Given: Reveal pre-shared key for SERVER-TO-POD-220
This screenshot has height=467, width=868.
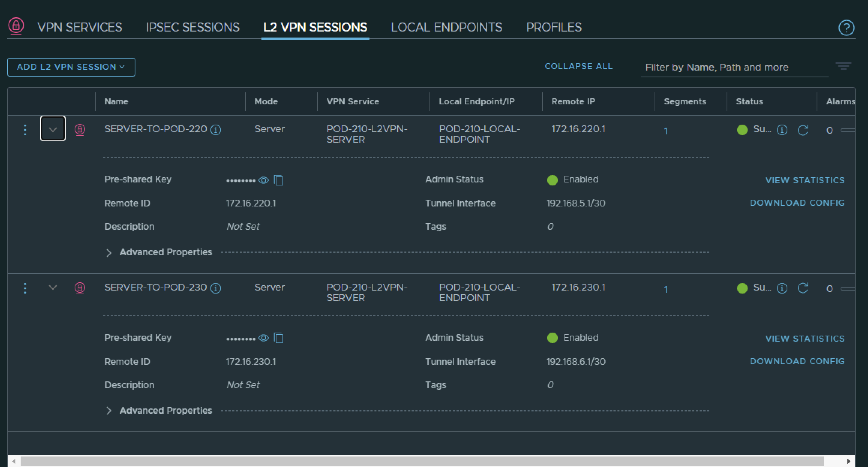Looking at the screenshot, I should point(264,180).
